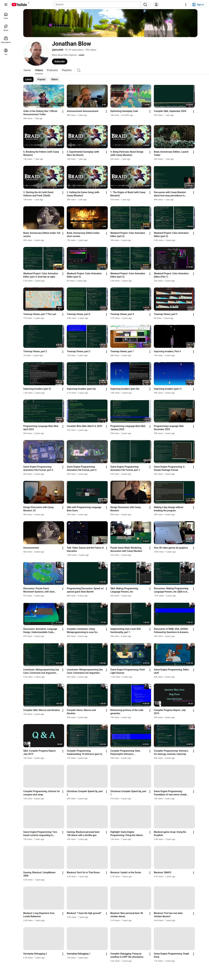
Task: Play Game Engine Programming: Point Light Sources thumbnail
Action: click(x=131, y=654)
